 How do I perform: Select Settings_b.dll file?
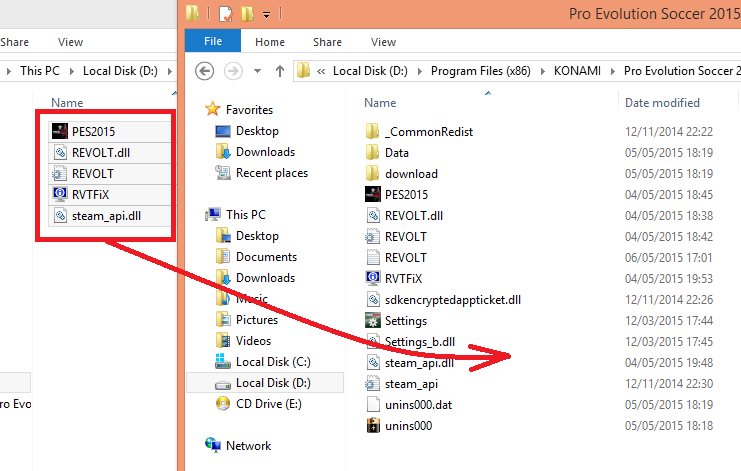coord(410,342)
